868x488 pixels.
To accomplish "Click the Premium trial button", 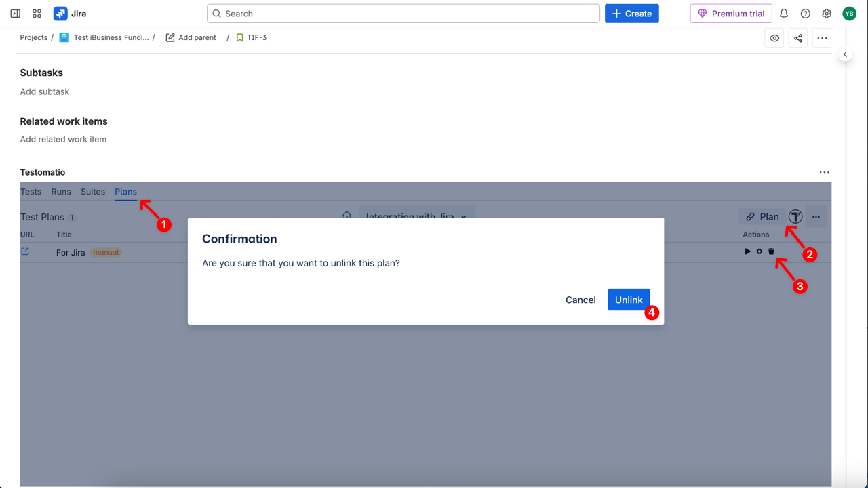I will pyautogui.click(x=731, y=14).
